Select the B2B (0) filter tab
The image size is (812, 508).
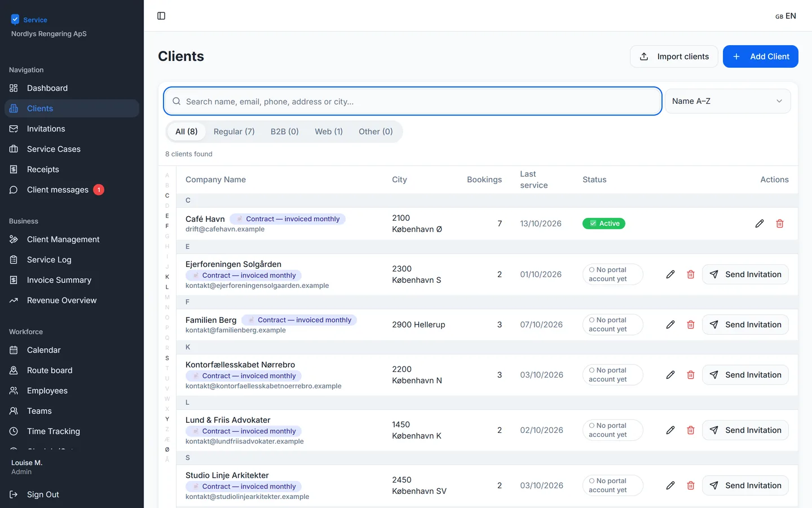click(x=285, y=132)
